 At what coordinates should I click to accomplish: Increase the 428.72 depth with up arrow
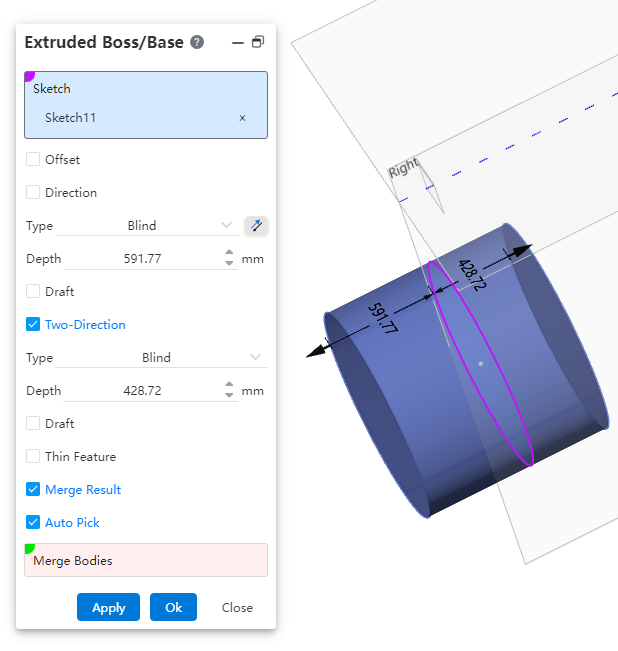[229, 384]
